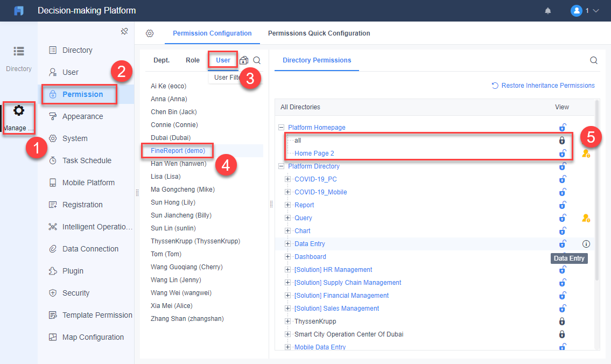Open the Home Page 2 directory entry
The width and height of the screenshot is (611, 364).
tap(314, 153)
